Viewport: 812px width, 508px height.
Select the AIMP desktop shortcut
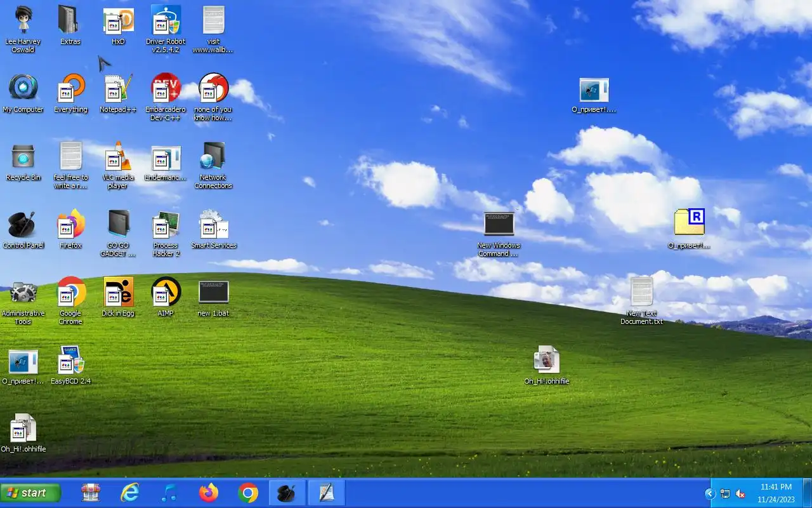(166, 297)
